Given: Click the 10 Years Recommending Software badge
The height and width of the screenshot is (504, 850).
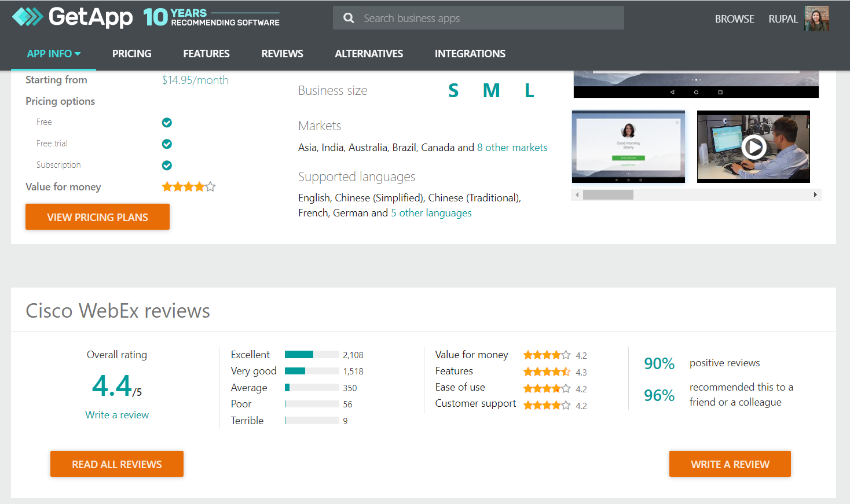Looking at the screenshot, I should [211, 17].
